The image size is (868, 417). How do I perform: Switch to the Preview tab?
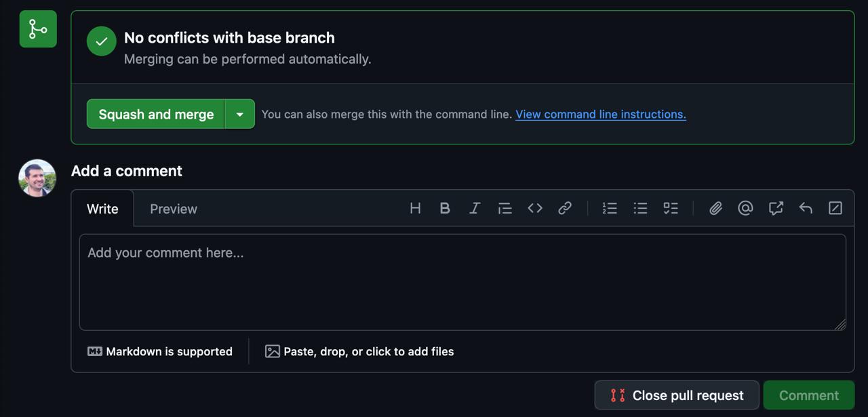coord(174,209)
